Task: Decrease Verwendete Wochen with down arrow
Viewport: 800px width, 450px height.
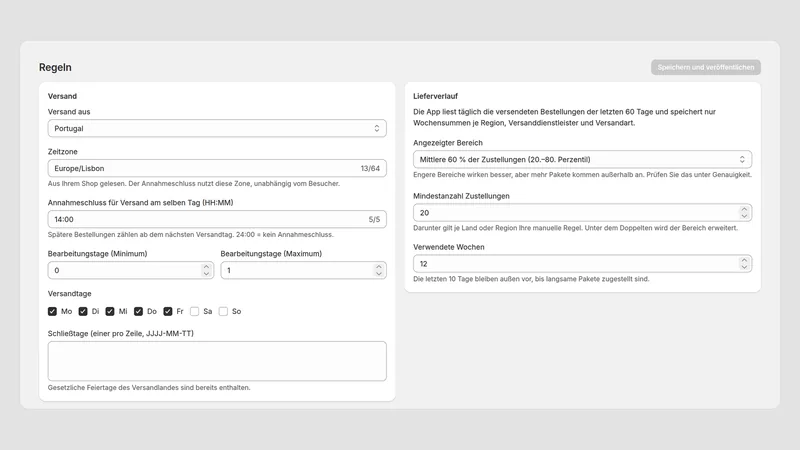Action: 744,267
